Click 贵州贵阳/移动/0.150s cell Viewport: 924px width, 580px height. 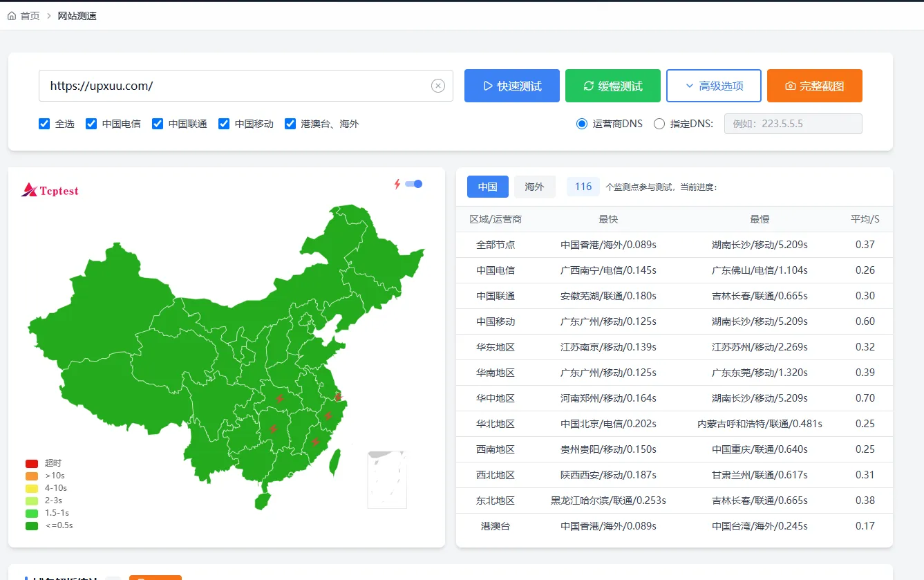click(x=608, y=449)
